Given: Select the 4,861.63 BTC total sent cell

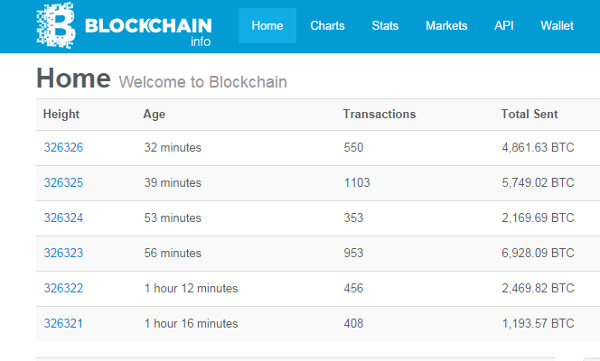Looking at the screenshot, I should click(538, 147).
